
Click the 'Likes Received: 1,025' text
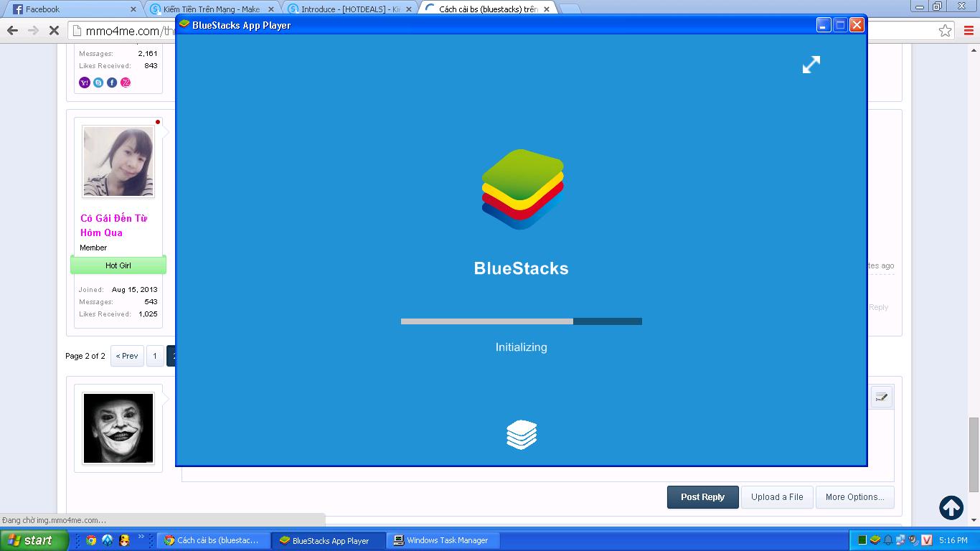118,314
